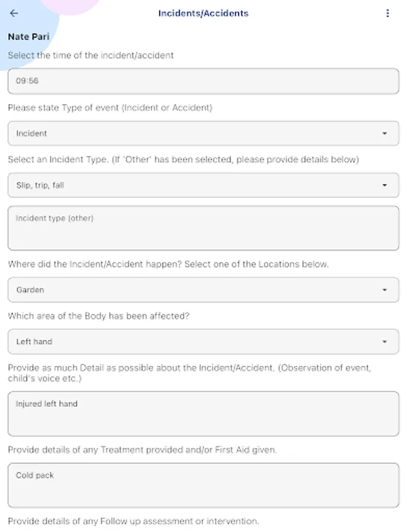Click the "Select the time of the incident/accident" label
This screenshot has width=407, height=532.
pos(90,56)
